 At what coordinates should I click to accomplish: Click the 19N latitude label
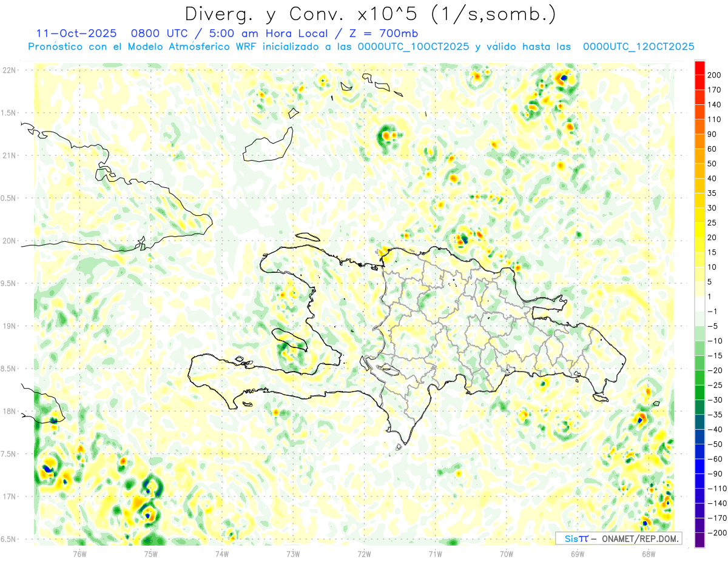tap(8, 326)
